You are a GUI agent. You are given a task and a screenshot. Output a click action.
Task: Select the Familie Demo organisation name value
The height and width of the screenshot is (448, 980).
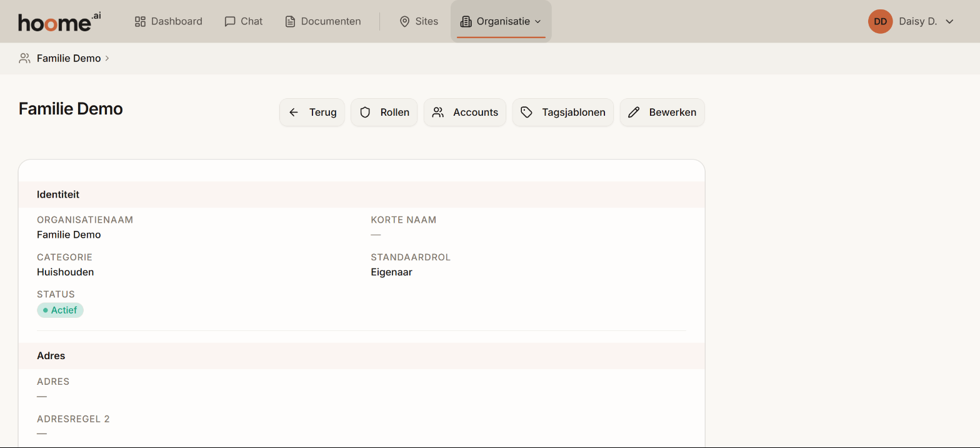[69, 235]
